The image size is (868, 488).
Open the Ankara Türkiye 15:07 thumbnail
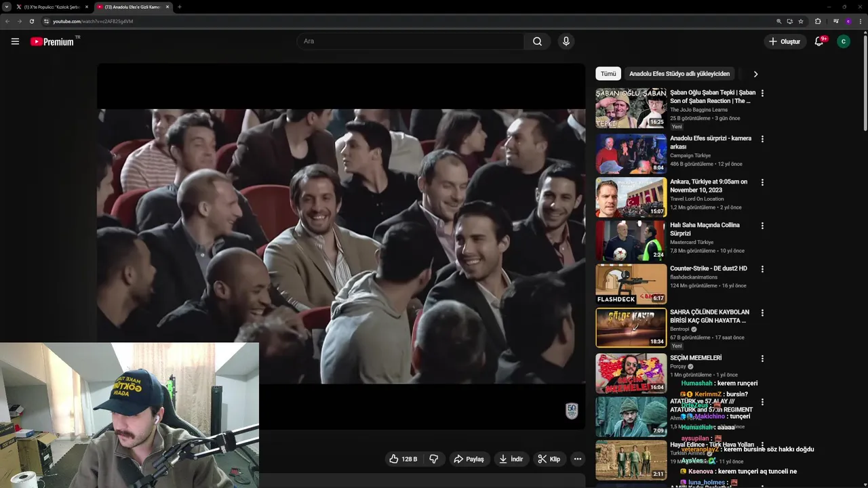click(631, 197)
